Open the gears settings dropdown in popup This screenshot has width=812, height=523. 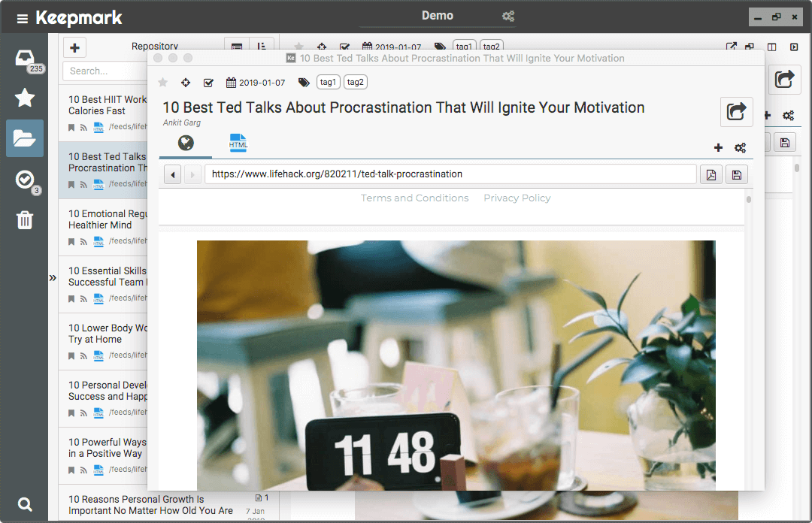740,148
